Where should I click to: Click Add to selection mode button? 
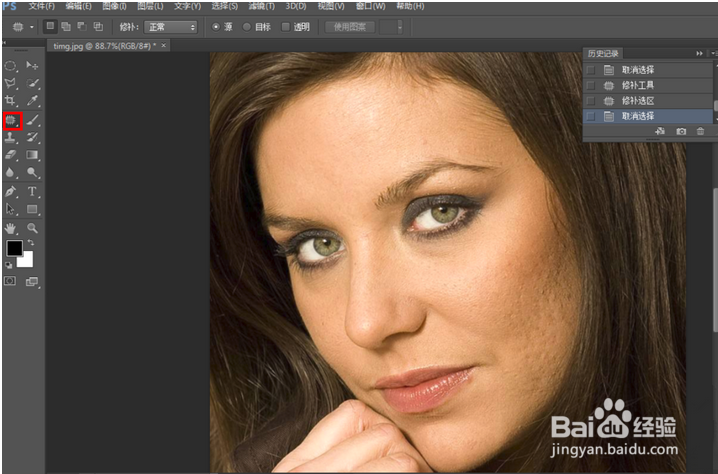[x=66, y=27]
